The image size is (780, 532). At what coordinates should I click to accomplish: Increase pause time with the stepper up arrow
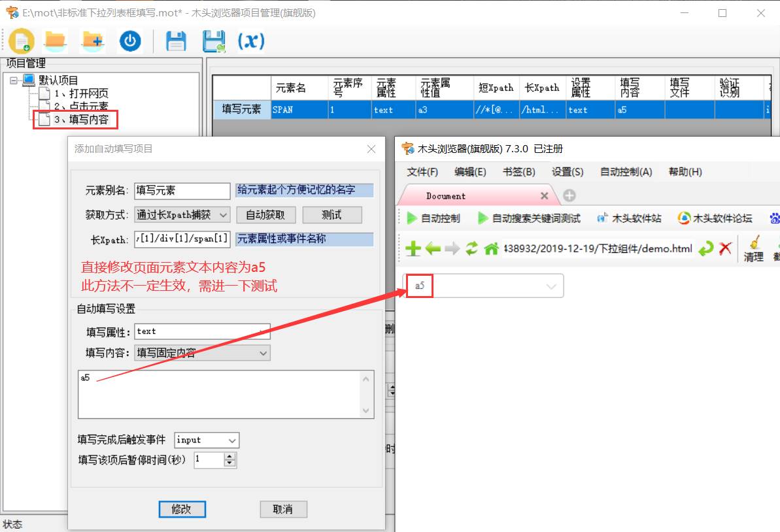[231, 457]
